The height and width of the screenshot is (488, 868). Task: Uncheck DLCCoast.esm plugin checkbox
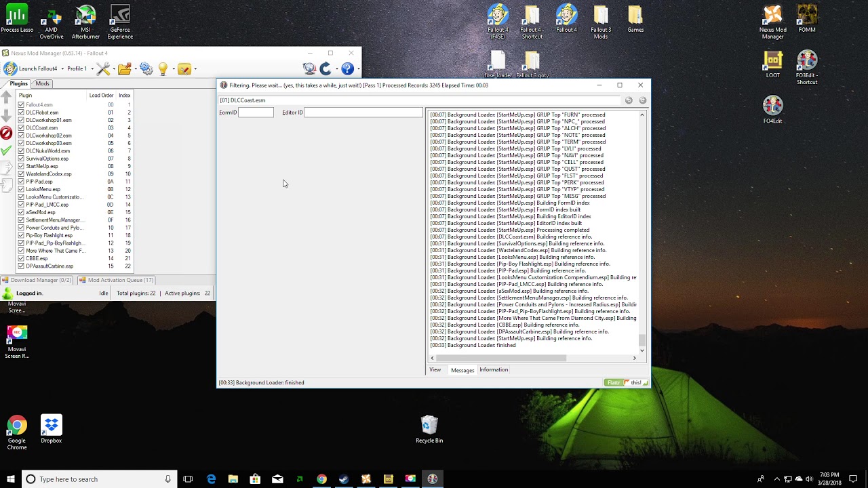[x=21, y=128]
